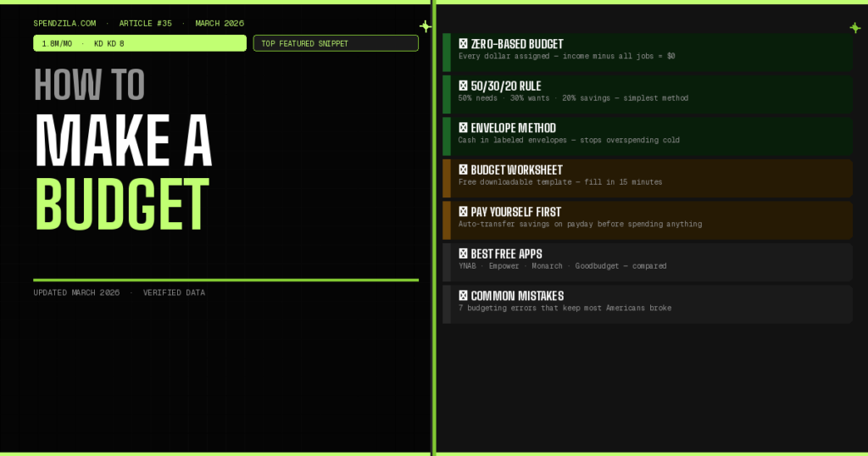Click the YNAB Empower Monarch Goodbudget description

[562, 266]
